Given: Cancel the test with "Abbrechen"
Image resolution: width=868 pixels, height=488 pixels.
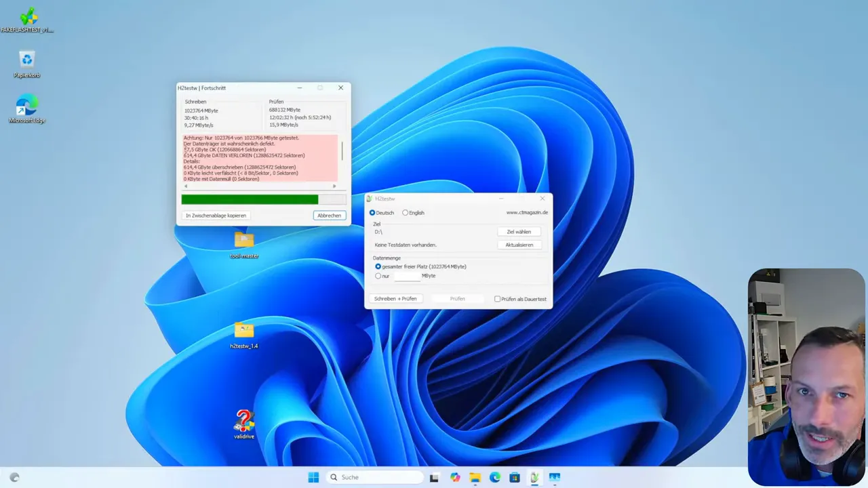Looking at the screenshot, I should [329, 215].
